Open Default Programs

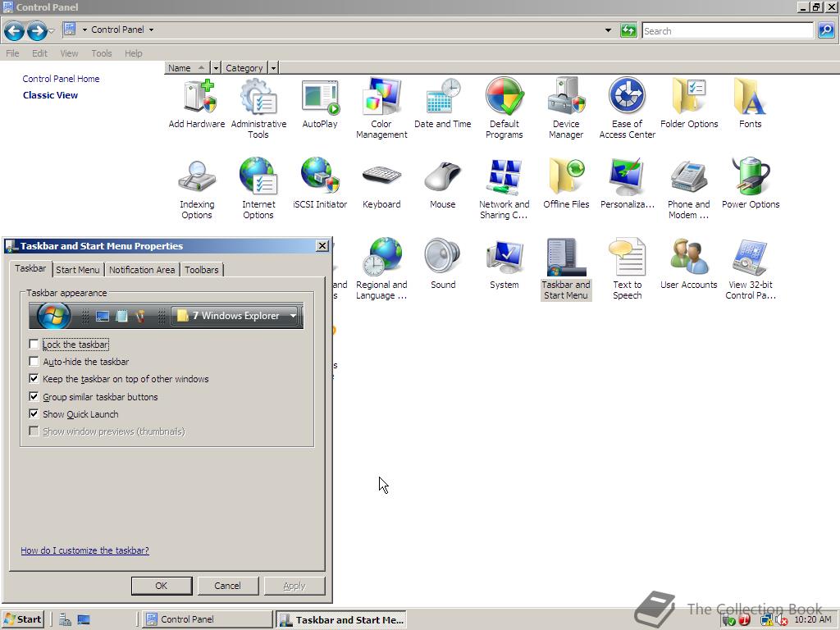pyautogui.click(x=504, y=109)
